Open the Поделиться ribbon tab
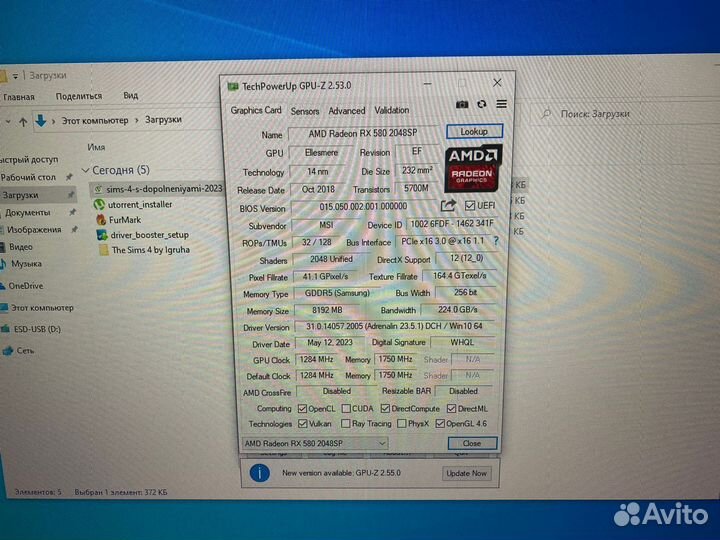Screen dimensions: 720x540 pyautogui.click(x=79, y=96)
